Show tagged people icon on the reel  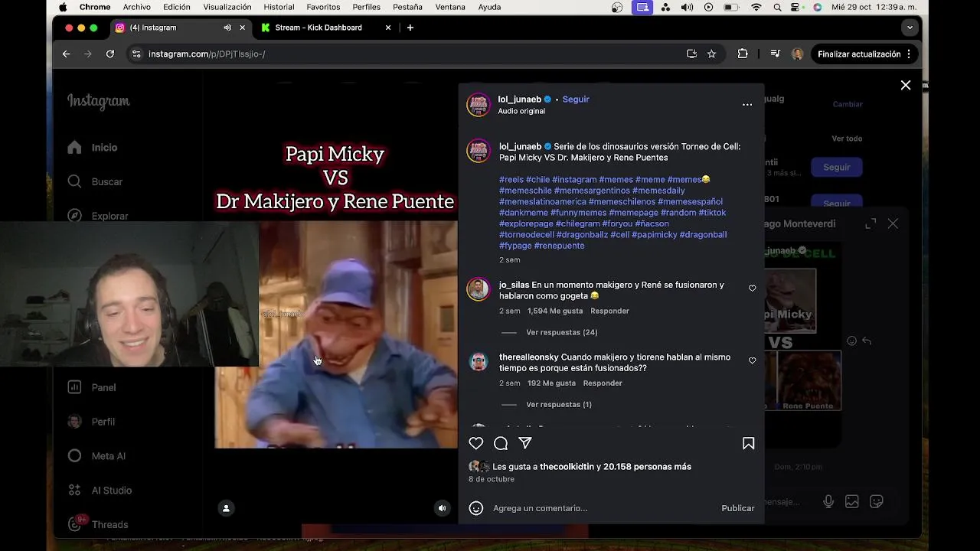(226, 508)
